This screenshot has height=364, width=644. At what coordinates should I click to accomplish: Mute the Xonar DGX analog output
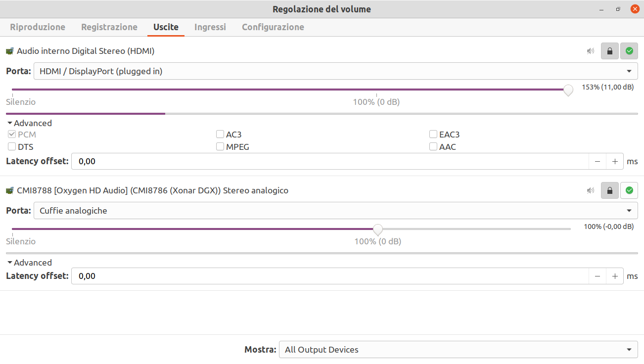point(591,190)
